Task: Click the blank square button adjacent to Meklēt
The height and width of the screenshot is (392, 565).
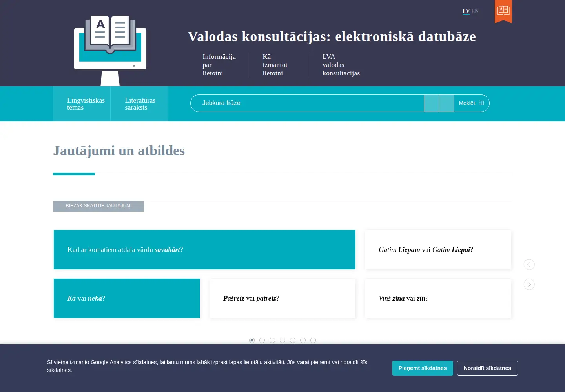Action: [x=446, y=103]
